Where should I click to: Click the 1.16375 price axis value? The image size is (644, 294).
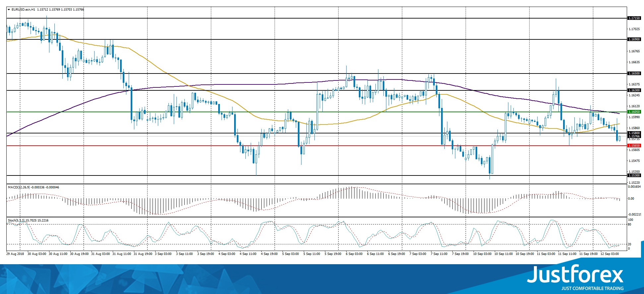[x=634, y=84]
